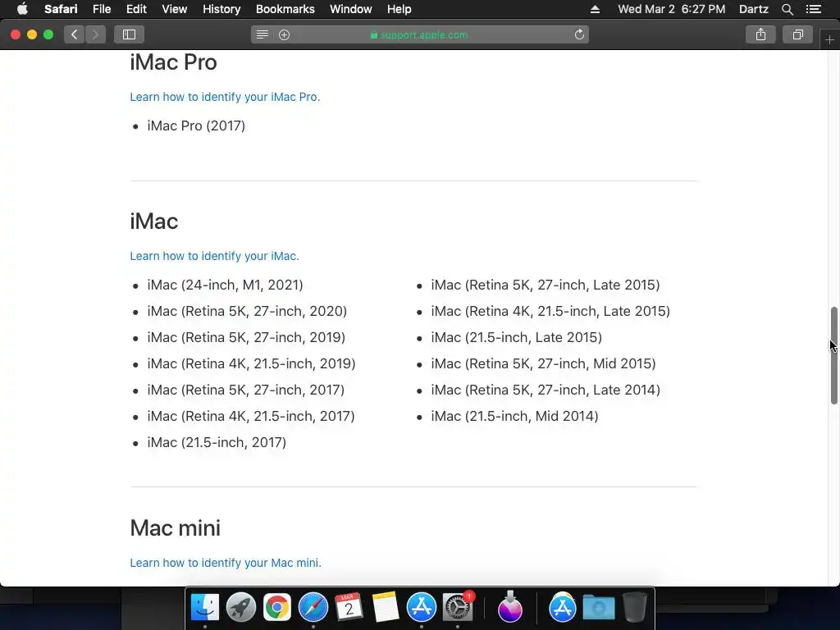Click 'iMac (Retina 5K, 27-inch, Mid 2015)' text
The image size is (840, 630).
(x=543, y=363)
